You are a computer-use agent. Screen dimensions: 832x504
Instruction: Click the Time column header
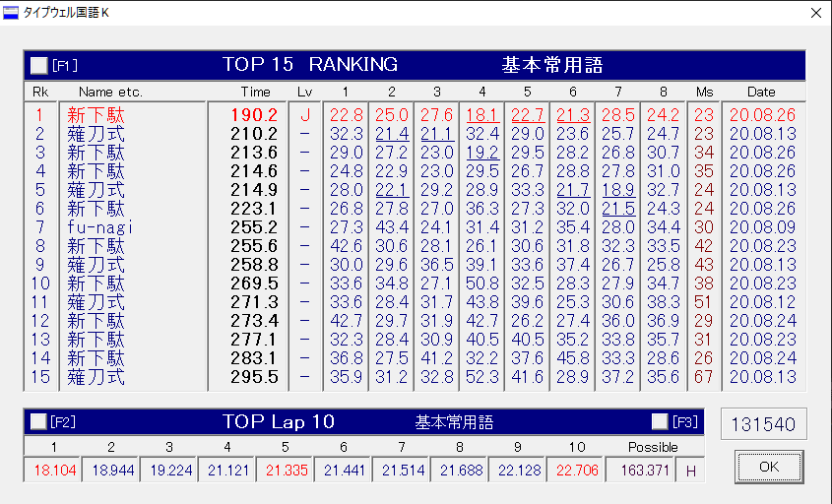(x=255, y=92)
